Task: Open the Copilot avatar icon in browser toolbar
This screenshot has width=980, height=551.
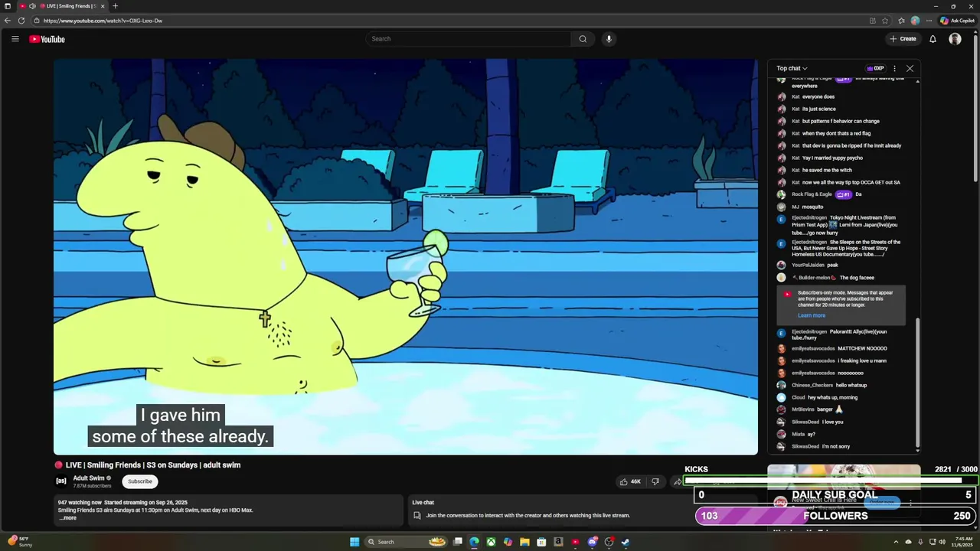Action: tap(915, 21)
